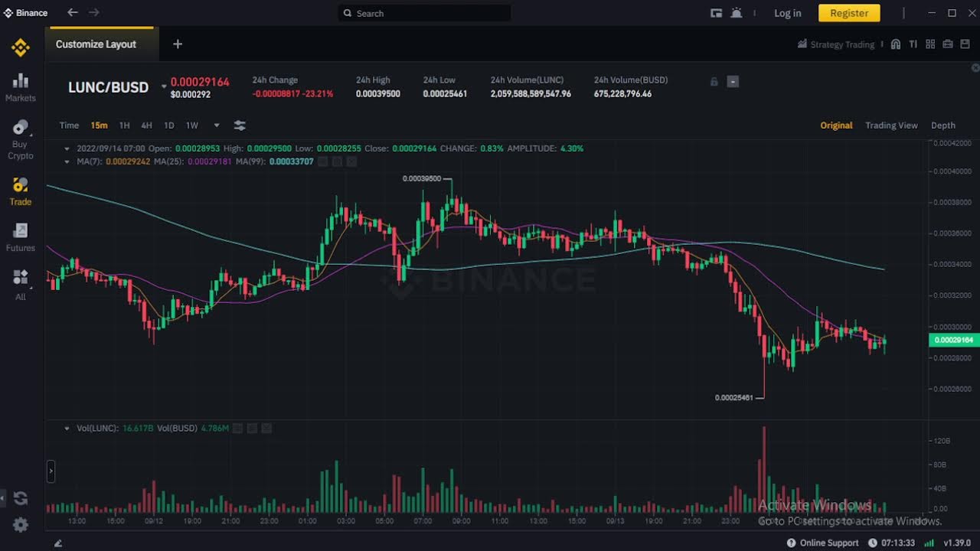Go back with the left arrow
This screenshot has height=551, width=980.
(73, 12)
